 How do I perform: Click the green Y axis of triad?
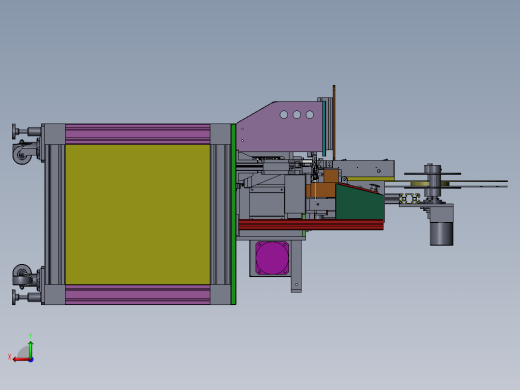click(x=30, y=349)
